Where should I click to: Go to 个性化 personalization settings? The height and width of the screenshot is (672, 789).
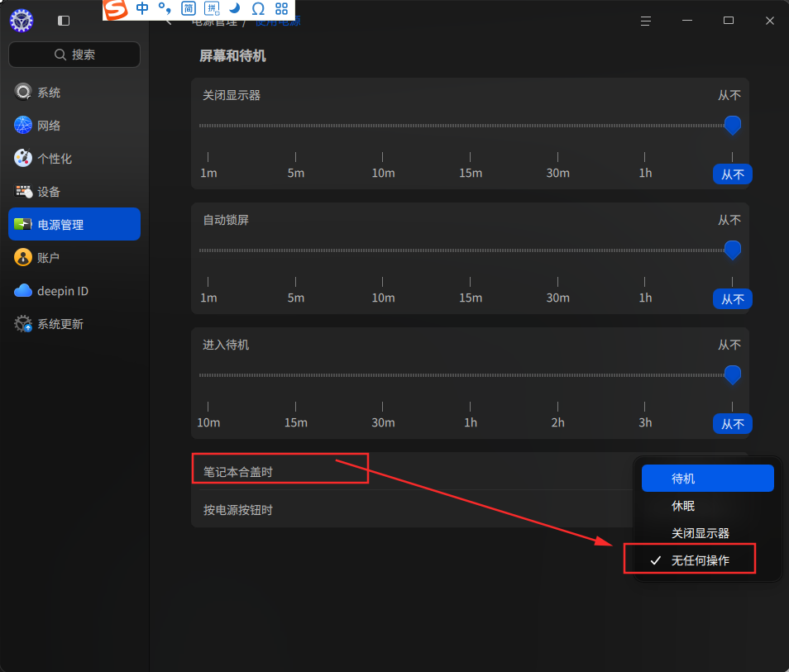[x=74, y=159]
